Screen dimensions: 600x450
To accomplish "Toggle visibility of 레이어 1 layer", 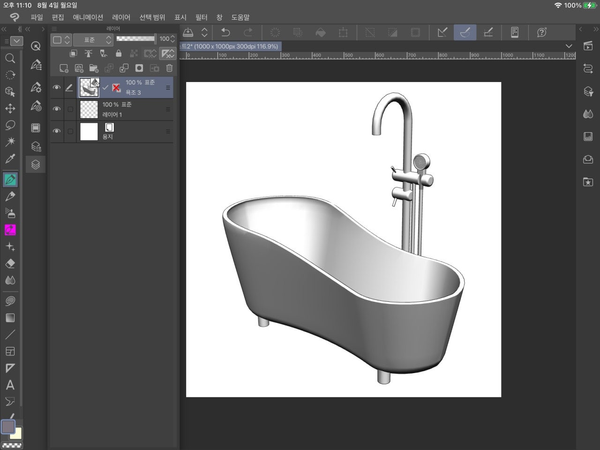I will (56, 110).
